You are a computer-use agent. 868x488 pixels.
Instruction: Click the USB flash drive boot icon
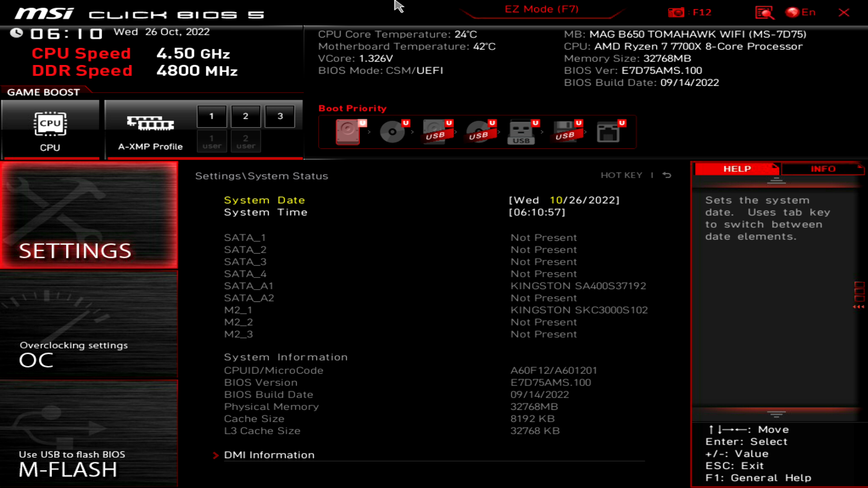521,132
